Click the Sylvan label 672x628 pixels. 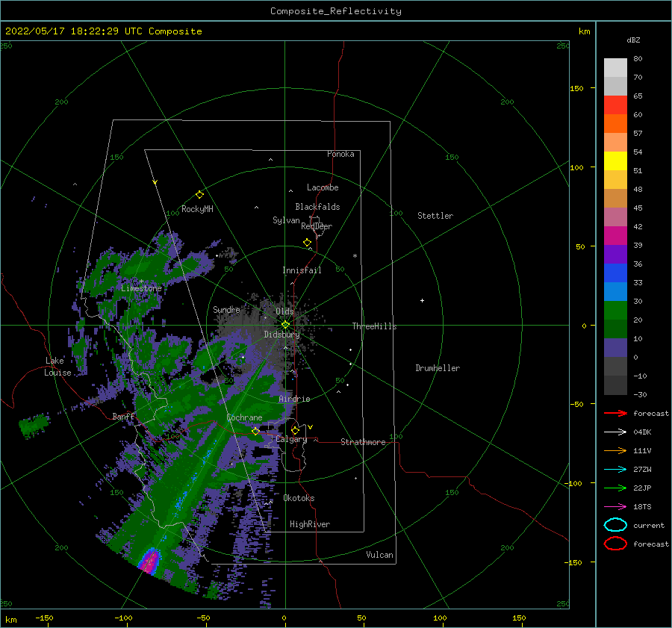pos(286,220)
